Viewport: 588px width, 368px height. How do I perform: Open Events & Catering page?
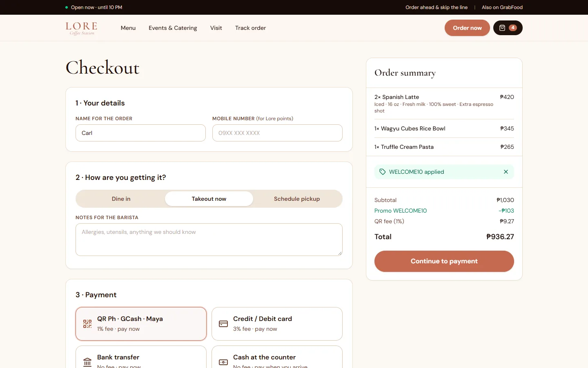pyautogui.click(x=173, y=28)
